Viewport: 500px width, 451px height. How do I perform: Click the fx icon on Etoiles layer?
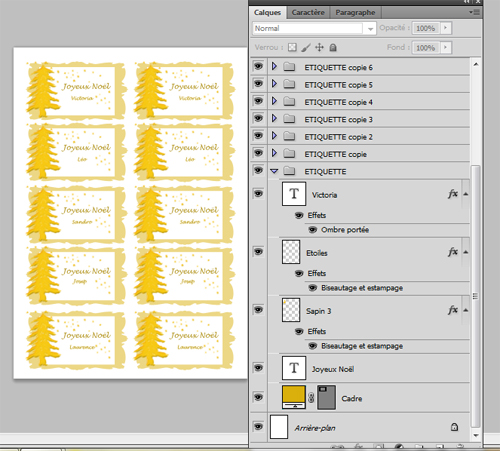[x=453, y=252]
